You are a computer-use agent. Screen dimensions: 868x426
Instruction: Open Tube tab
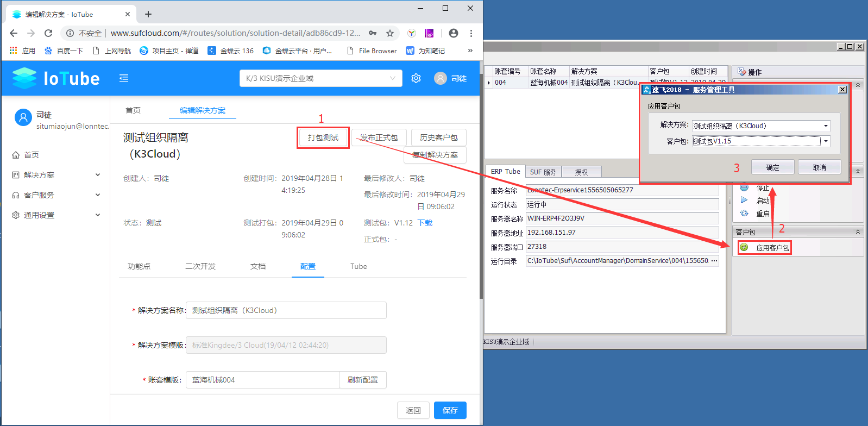click(x=358, y=266)
